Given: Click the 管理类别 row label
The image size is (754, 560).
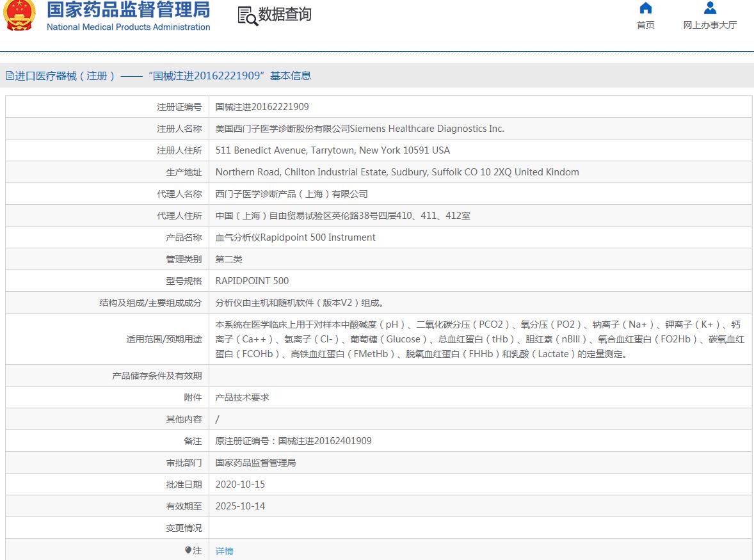Looking at the screenshot, I should (184, 259).
